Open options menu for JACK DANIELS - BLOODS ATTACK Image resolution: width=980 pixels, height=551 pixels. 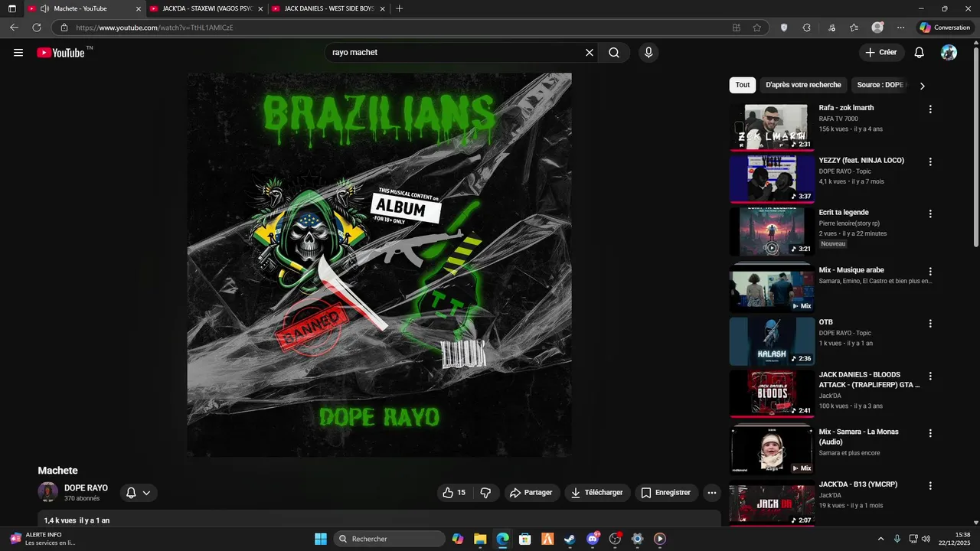[x=930, y=377]
